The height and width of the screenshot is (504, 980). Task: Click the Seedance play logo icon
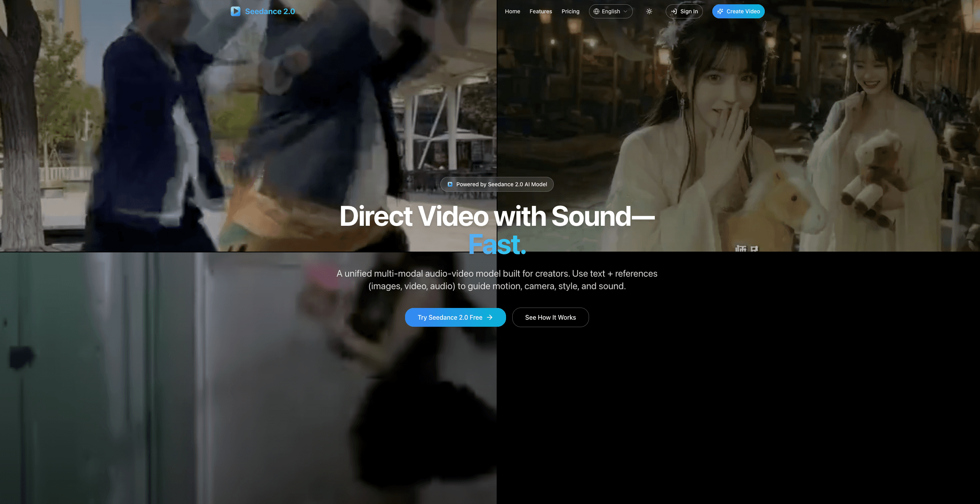pyautogui.click(x=235, y=11)
